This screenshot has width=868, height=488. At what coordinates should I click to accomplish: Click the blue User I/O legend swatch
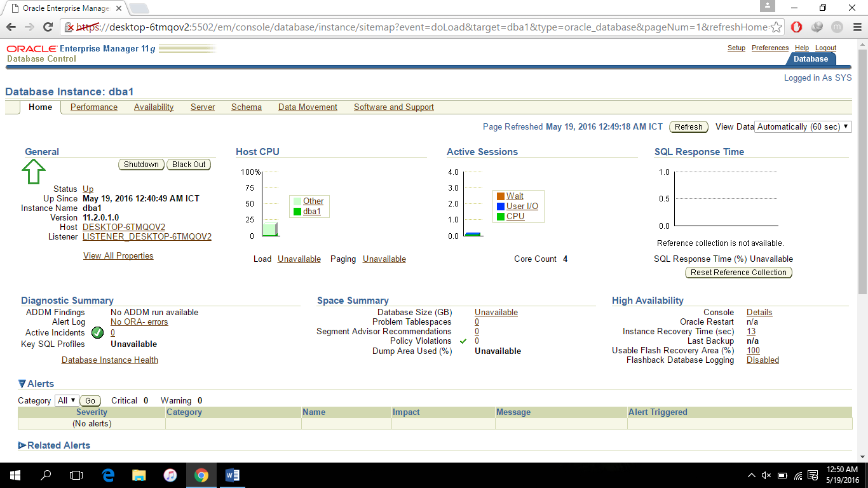500,207
